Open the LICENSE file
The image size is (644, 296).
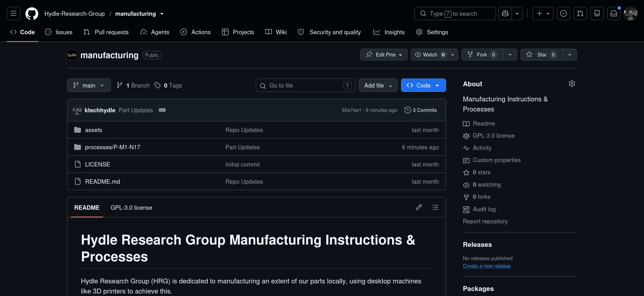point(97,164)
